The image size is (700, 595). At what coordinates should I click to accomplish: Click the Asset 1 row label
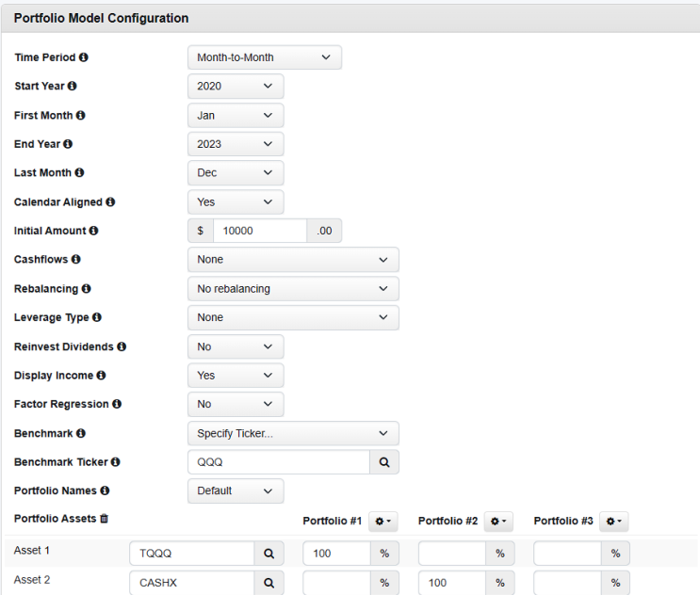coord(32,551)
